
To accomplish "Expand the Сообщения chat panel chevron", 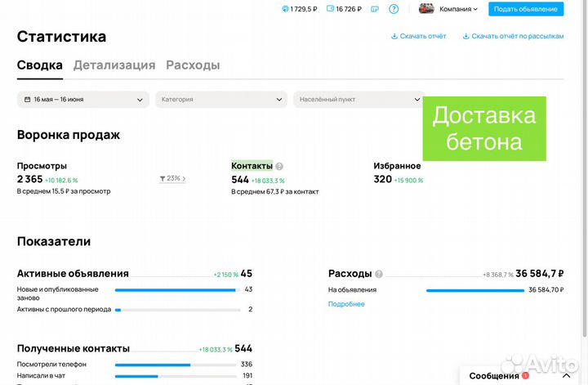I will [565, 375].
